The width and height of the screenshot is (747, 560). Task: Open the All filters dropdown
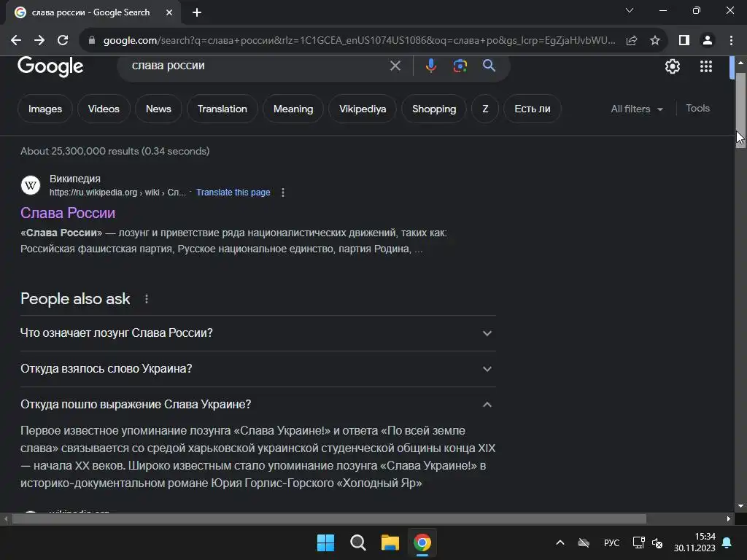[637, 109]
